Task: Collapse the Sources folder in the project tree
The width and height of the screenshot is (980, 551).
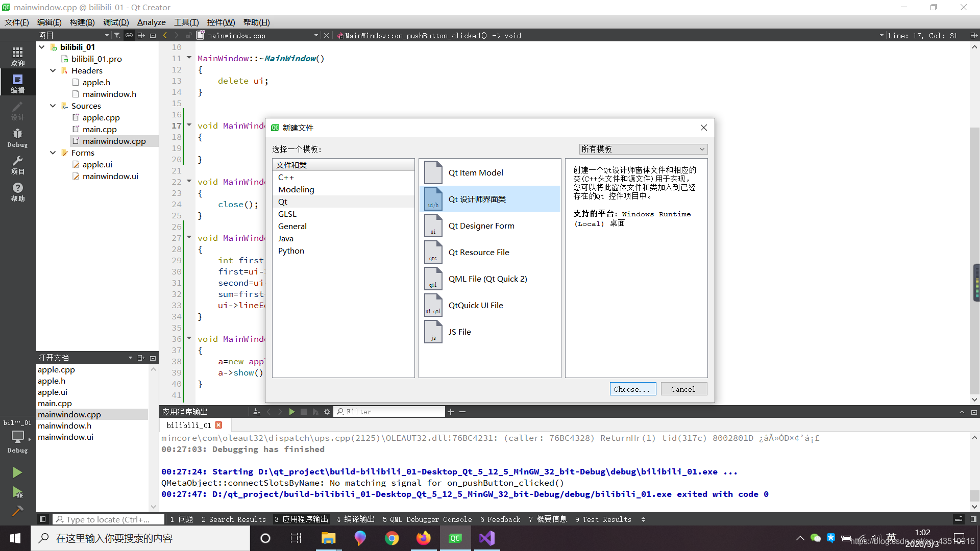Action: tap(53, 106)
